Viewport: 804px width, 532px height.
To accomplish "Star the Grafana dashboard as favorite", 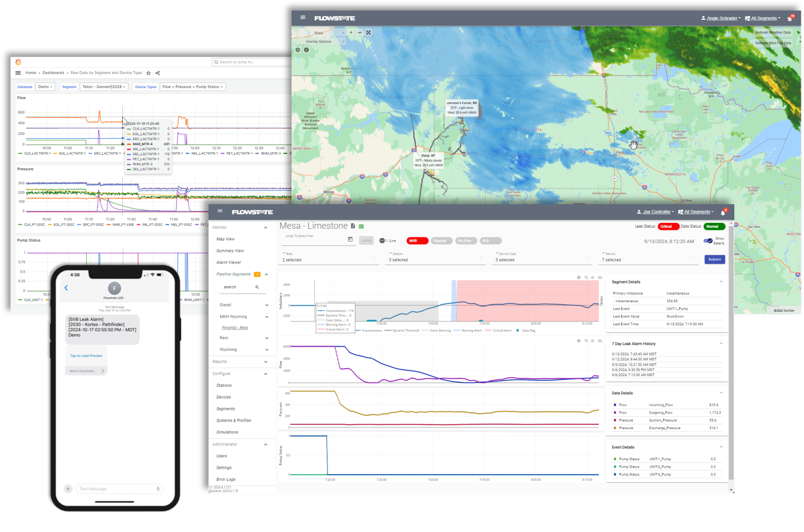I will click(148, 73).
